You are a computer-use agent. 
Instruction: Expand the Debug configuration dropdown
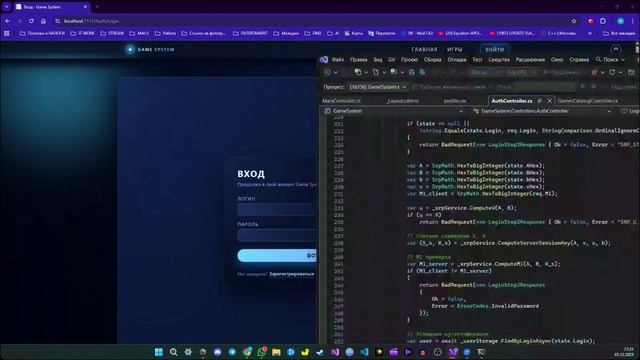coord(485,72)
